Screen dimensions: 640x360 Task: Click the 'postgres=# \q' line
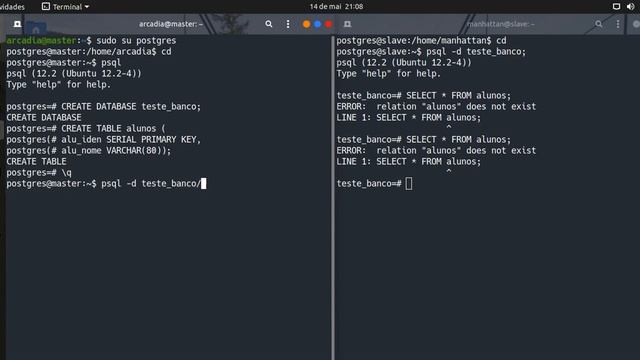[39, 173]
